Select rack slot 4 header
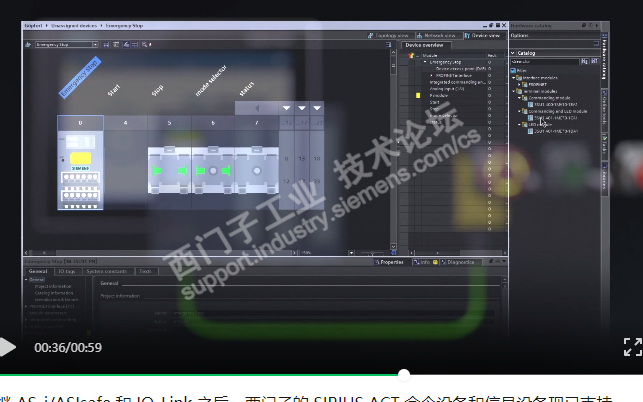643x402 pixels. click(x=125, y=123)
